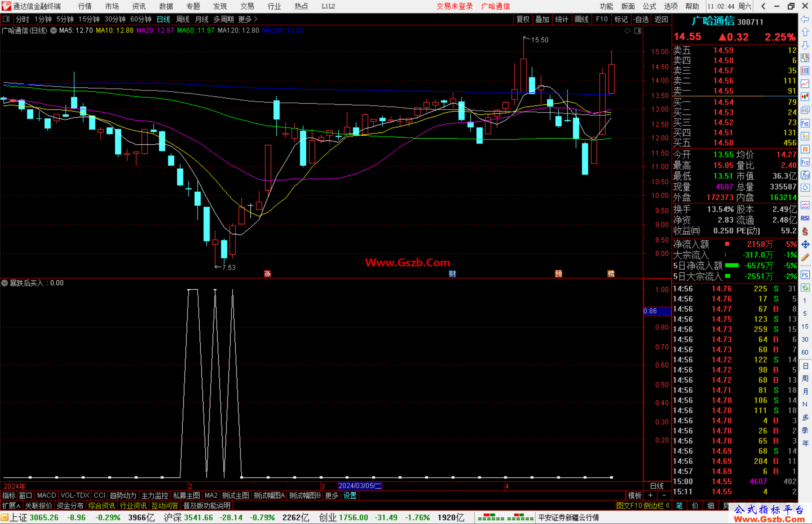This screenshot has width=812, height=524.
Task: Open the 资讯 top menu
Action: coord(139,6)
